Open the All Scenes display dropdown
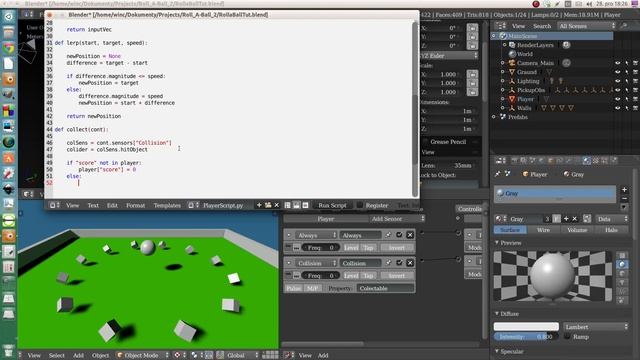Image resolution: width=640 pixels, height=360 pixels. (x=586, y=26)
